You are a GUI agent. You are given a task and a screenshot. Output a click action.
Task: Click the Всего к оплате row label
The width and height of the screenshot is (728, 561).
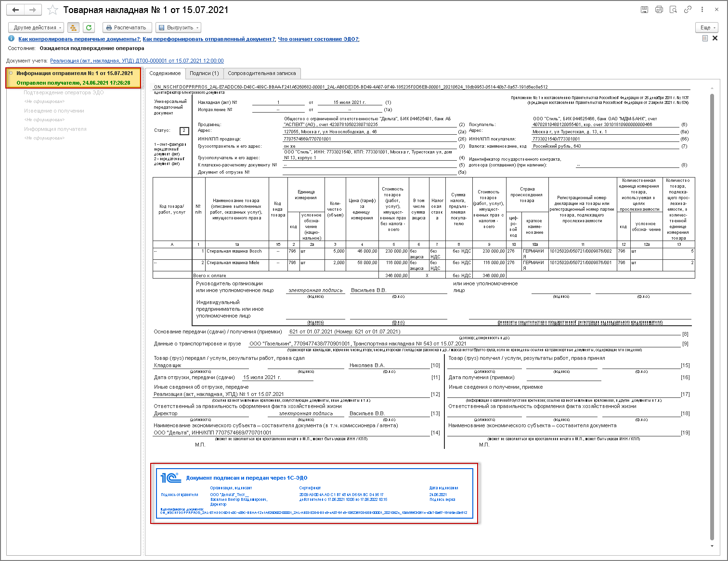click(x=210, y=275)
